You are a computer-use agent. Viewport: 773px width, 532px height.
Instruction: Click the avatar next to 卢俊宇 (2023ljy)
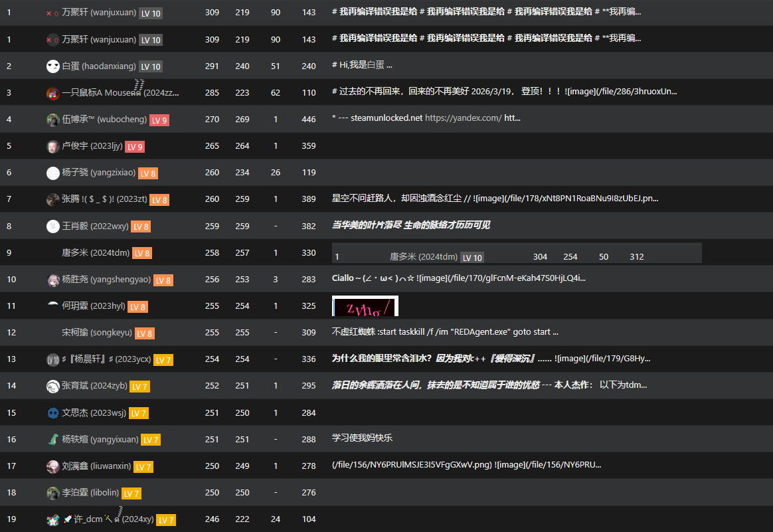pos(52,146)
